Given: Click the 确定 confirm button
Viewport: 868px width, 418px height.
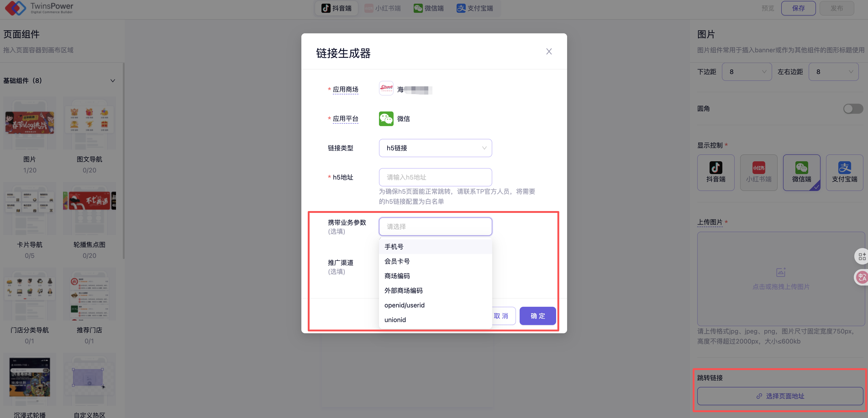Looking at the screenshot, I should pos(537,316).
